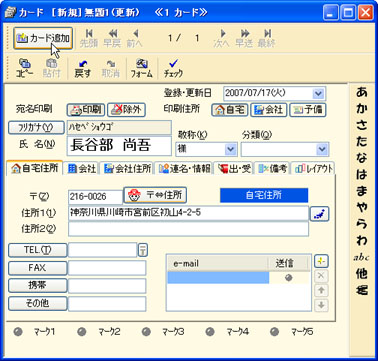Select the 自宅住所 tab
The image size is (378, 361).
[35, 168]
